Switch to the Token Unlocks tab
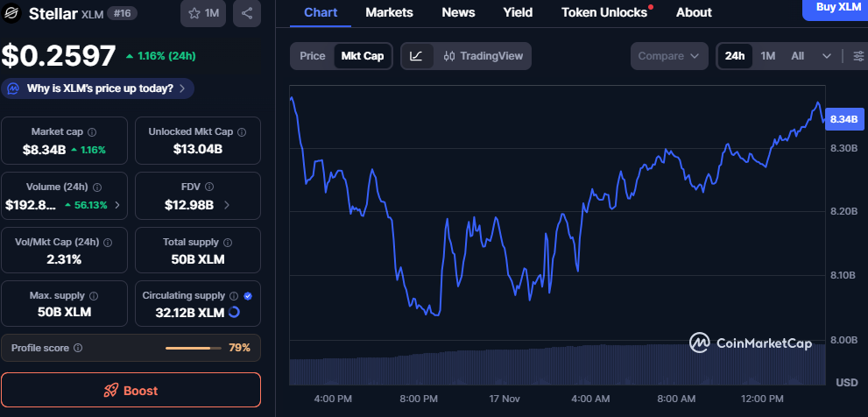The width and height of the screenshot is (868, 417). click(604, 12)
